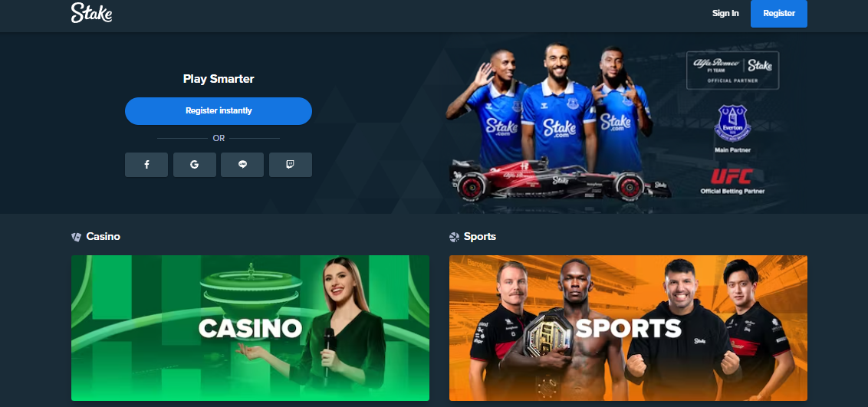Click the Everton club crest

pyautogui.click(x=732, y=124)
